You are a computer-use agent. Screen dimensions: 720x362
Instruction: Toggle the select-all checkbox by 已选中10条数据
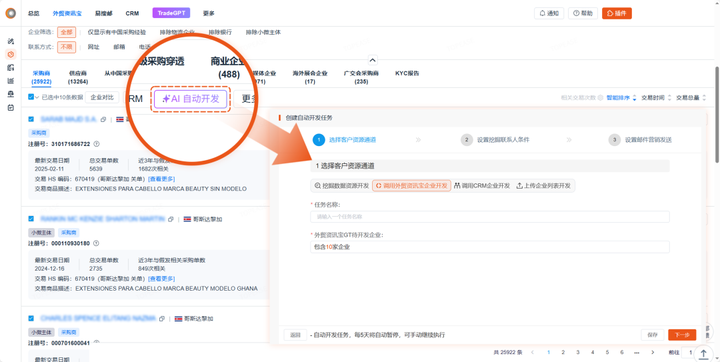coord(31,97)
